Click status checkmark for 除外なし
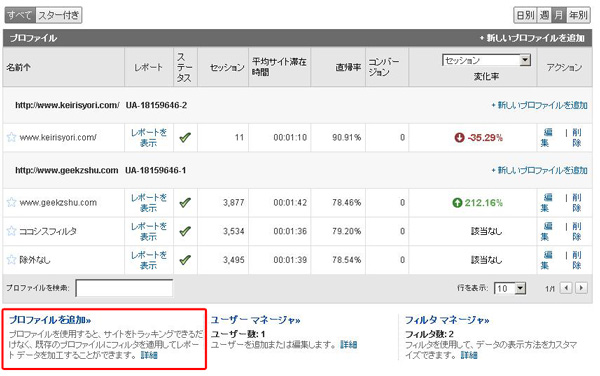600x376 pixels. (x=185, y=260)
